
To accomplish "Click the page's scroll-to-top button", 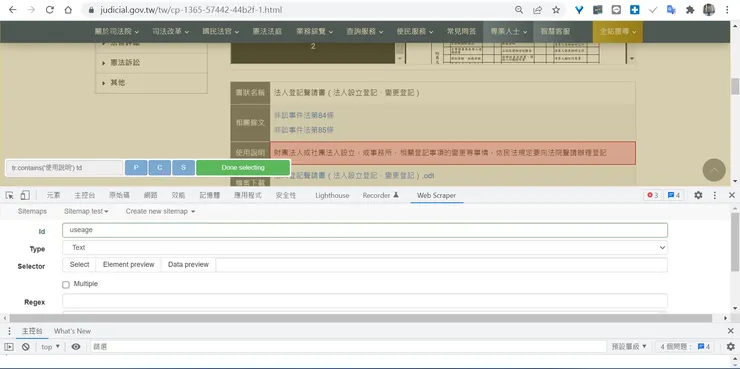I will click(714, 170).
